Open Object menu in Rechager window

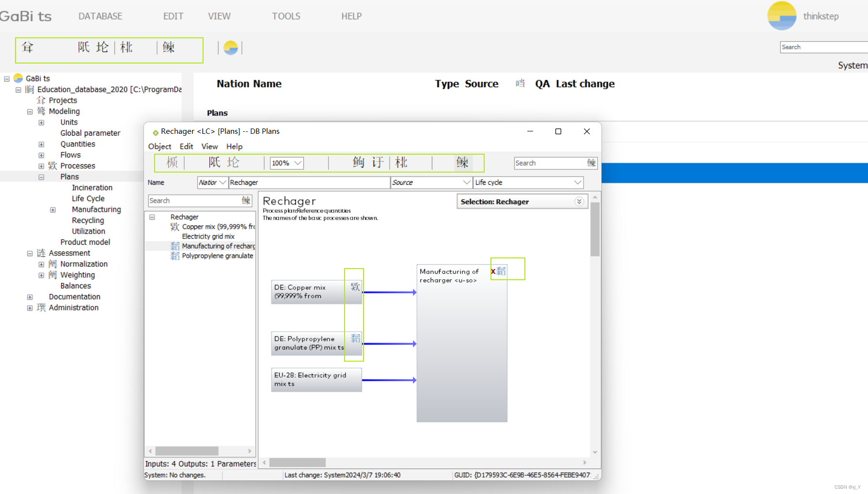[x=159, y=146]
